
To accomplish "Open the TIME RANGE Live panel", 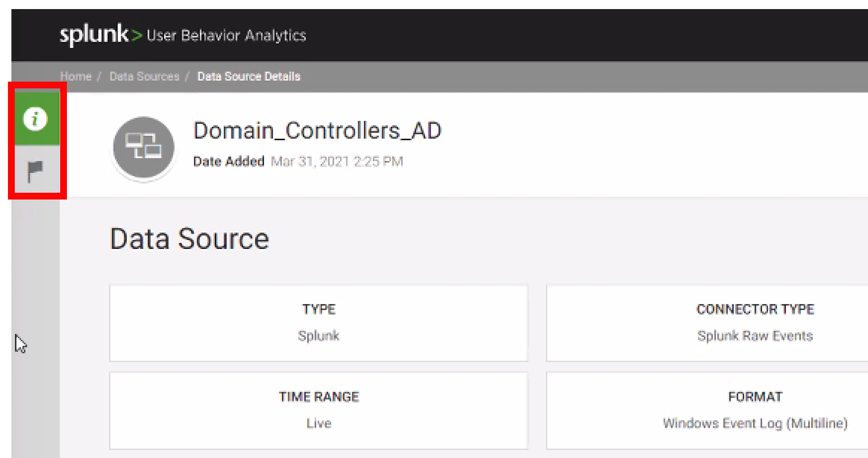I will pyautogui.click(x=318, y=410).
